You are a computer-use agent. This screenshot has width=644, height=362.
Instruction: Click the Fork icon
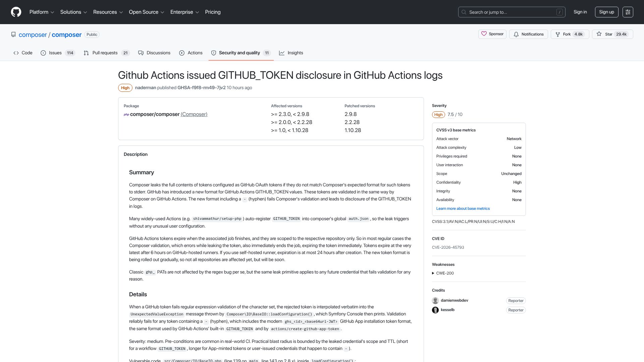[x=558, y=34]
